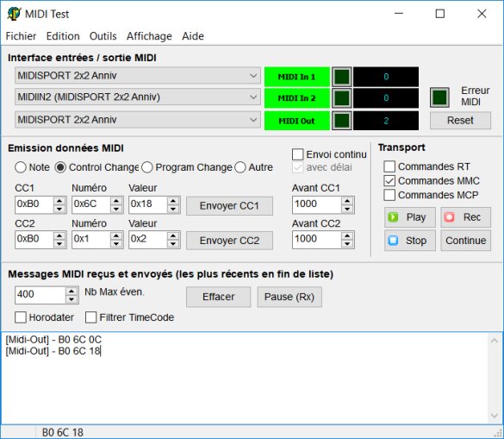504x439 pixels.
Task: Click the Erreur MIDI indicator LED
Action: [x=439, y=97]
